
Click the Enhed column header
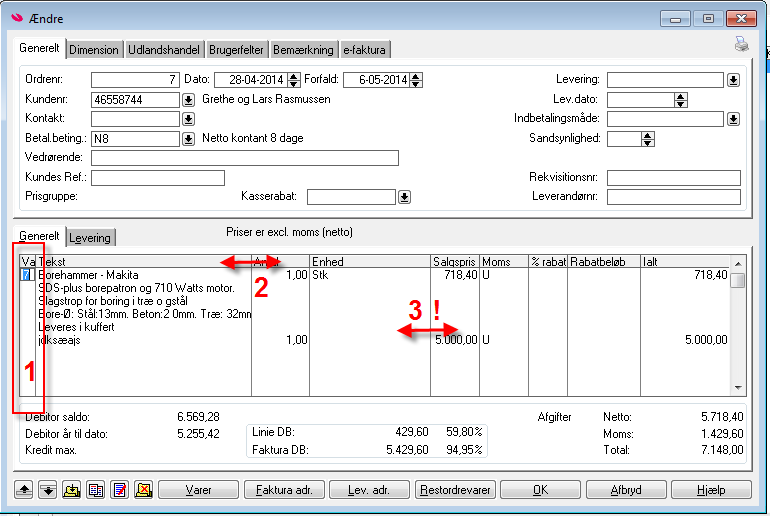pos(370,262)
